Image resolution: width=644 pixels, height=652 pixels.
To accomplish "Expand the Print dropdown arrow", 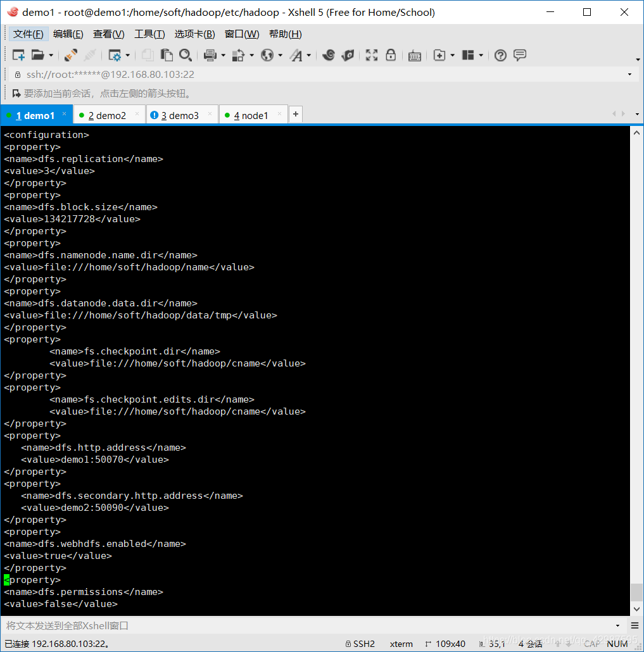I will click(x=224, y=55).
